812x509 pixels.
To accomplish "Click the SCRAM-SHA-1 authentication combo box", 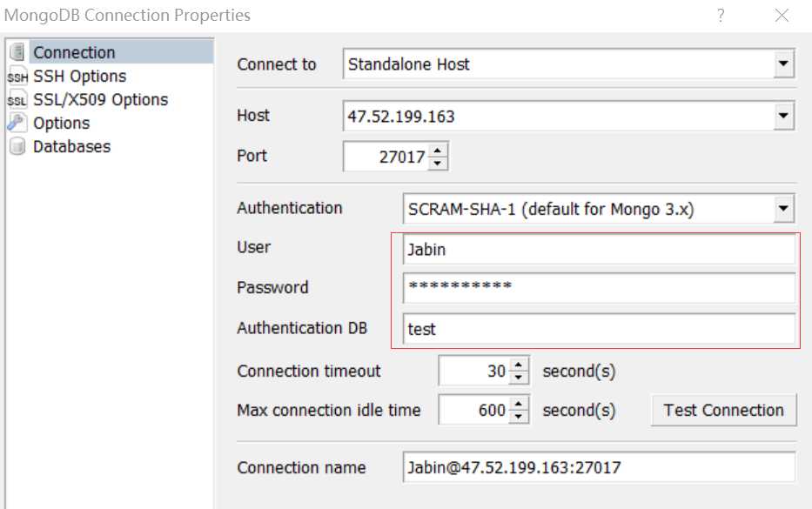I will (598, 209).
